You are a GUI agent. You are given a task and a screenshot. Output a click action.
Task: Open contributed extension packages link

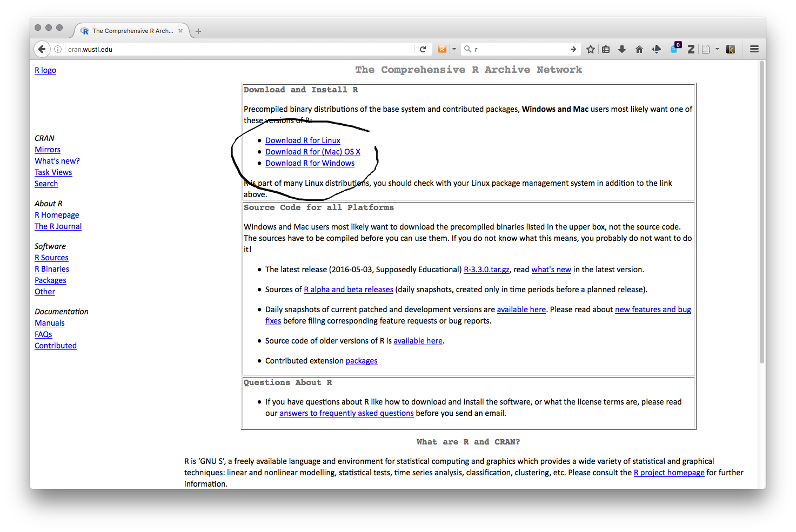pos(362,361)
